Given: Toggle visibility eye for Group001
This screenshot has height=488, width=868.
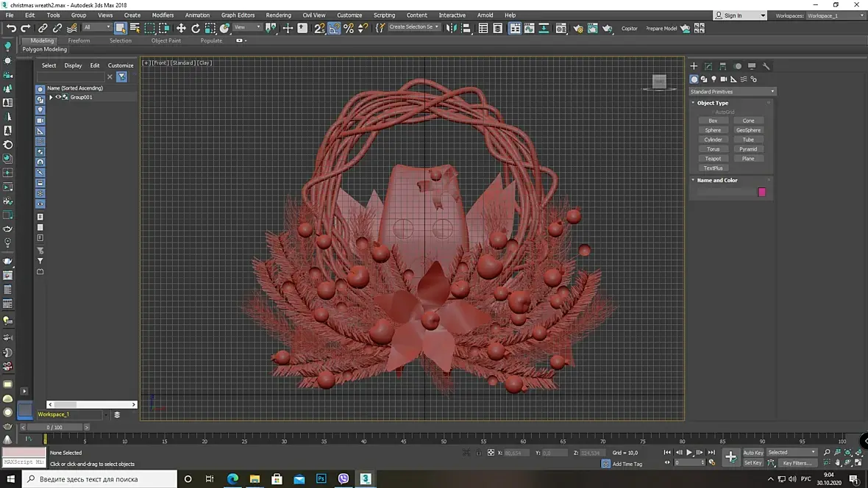Looking at the screenshot, I should tap(58, 97).
